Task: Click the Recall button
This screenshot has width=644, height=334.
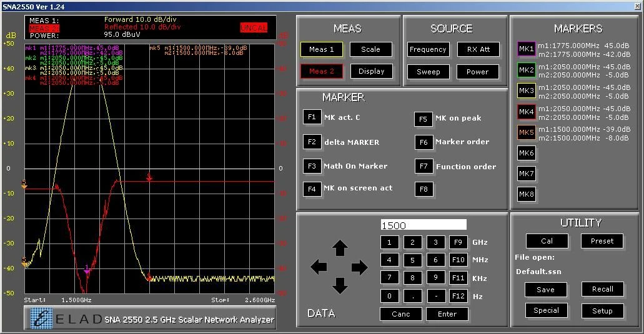Action: pyautogui.click(x=602, y=289)
